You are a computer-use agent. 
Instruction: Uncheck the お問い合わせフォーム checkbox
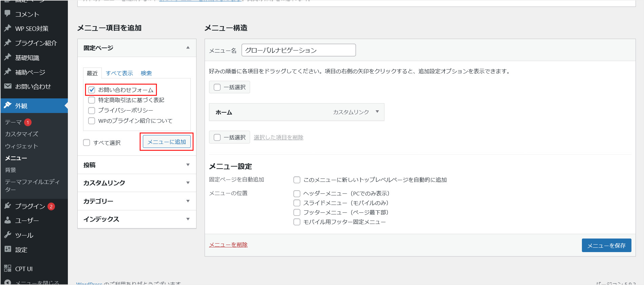click(x=92, y=90)
